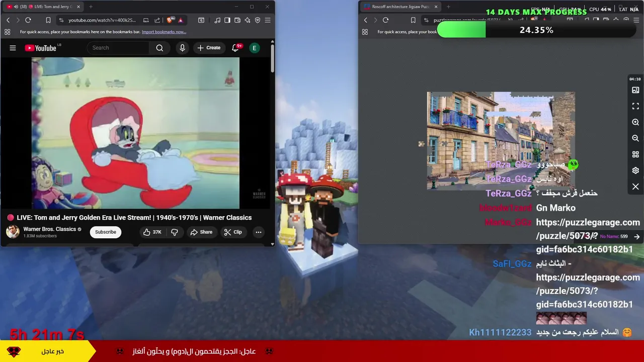Screen dimensions: 644x362
Task: Share the YouTube page link from address bar
Action: click(x=157, y=20)
